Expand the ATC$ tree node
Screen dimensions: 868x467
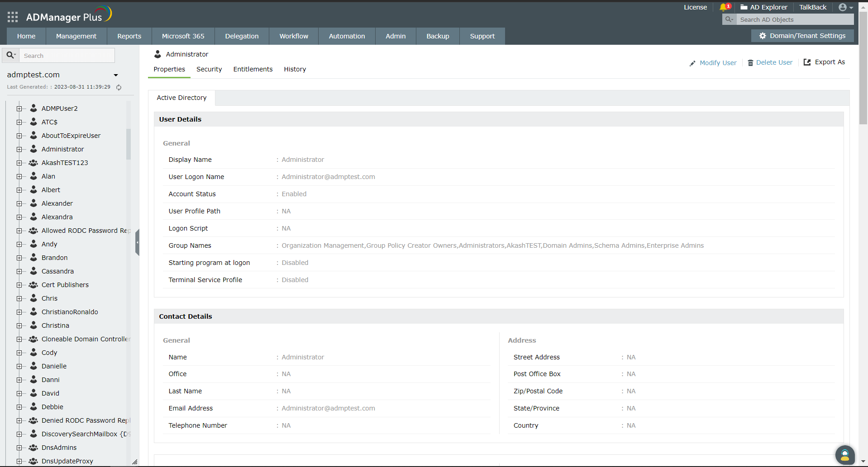click(19, 122)
